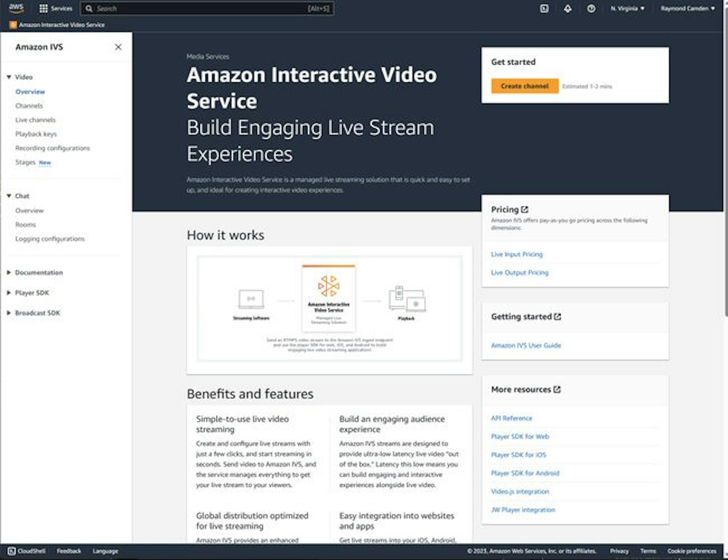728x560 pixels.
Task: Open Playback keys in the sidebar
Action: [36, 134]
